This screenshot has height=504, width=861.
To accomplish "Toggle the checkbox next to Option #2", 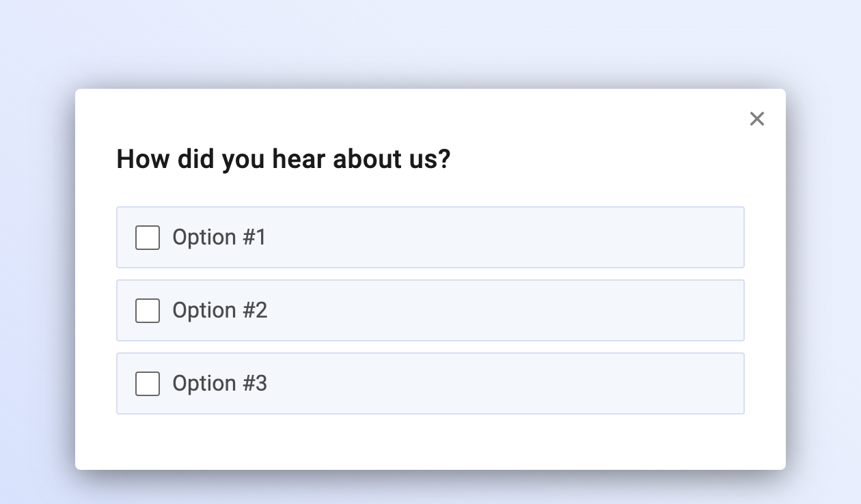I will pyautogui.click(x=147, y=311).
